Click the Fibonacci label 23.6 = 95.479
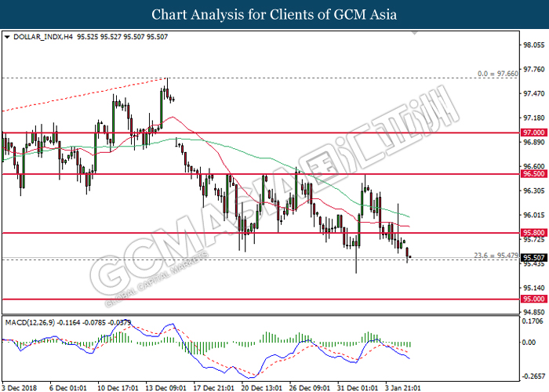This screenshot has height=392, width=549. pos(496,256)
